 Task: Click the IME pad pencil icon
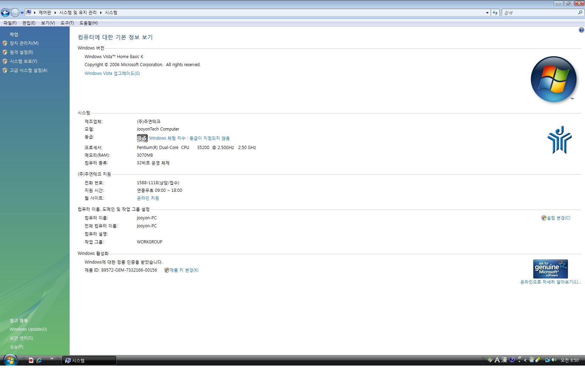(x=490, y=360)
